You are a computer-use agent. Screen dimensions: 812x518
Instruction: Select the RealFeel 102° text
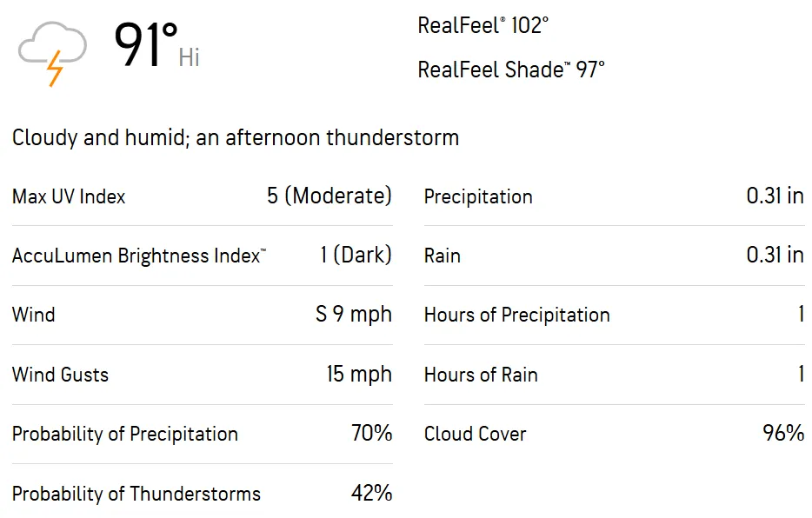point(483,25)
